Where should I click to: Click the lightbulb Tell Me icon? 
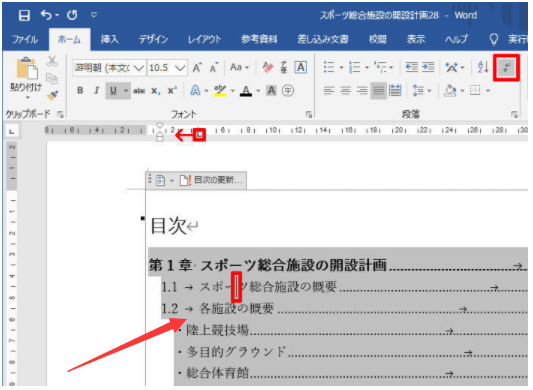(494, 39)
